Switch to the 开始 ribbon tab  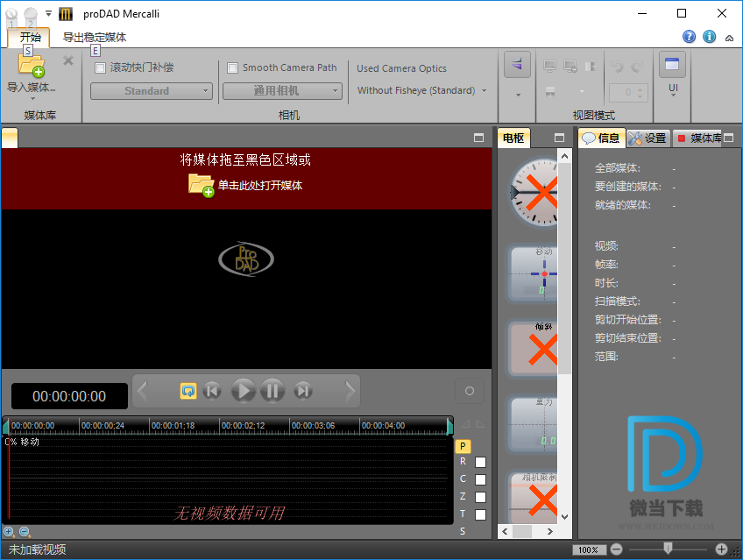click(30, 37)
